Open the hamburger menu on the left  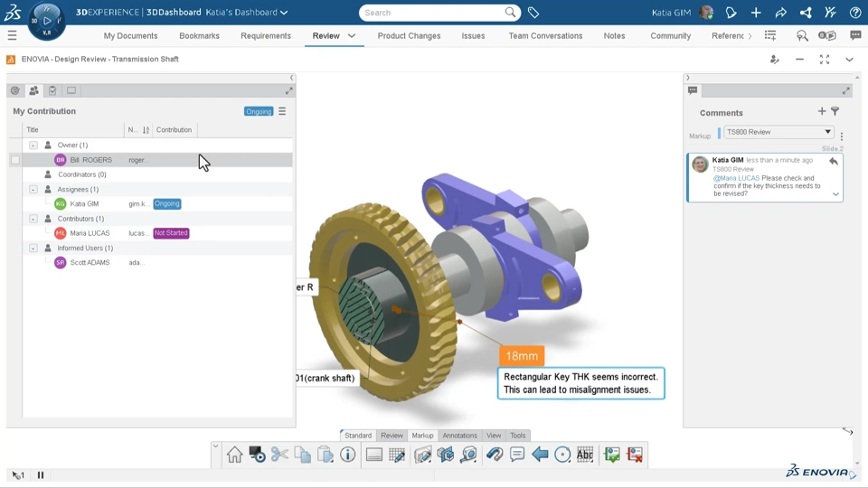pyautogui.click(x=12, y=36)
